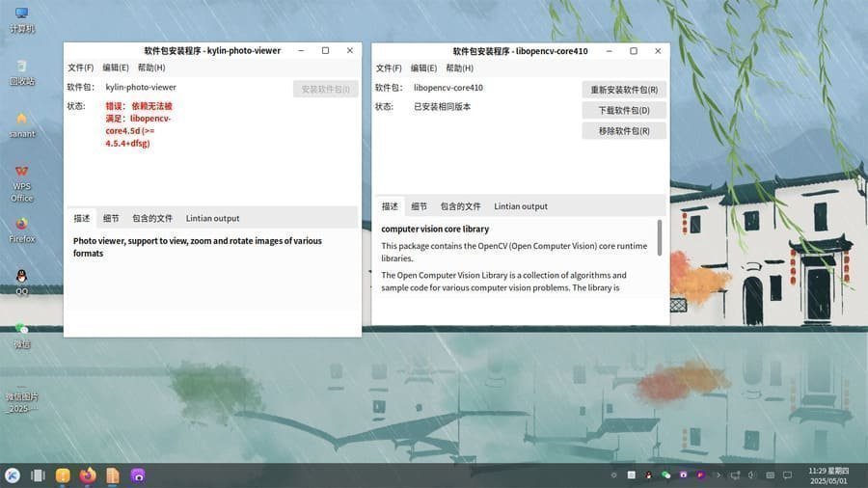Click the description scrollbar in libopencv window

pos(660,237)
